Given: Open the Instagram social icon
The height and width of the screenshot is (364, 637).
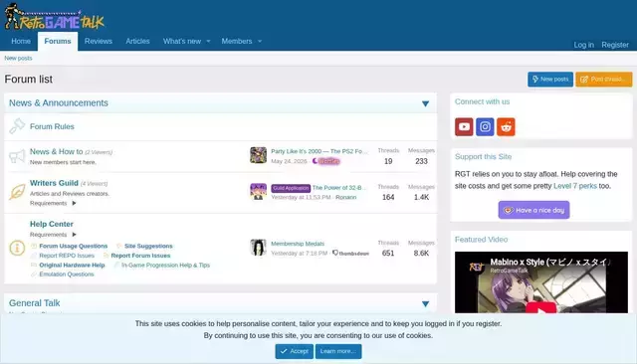Looking at the screenshot, I should click(x=485, y=126).
